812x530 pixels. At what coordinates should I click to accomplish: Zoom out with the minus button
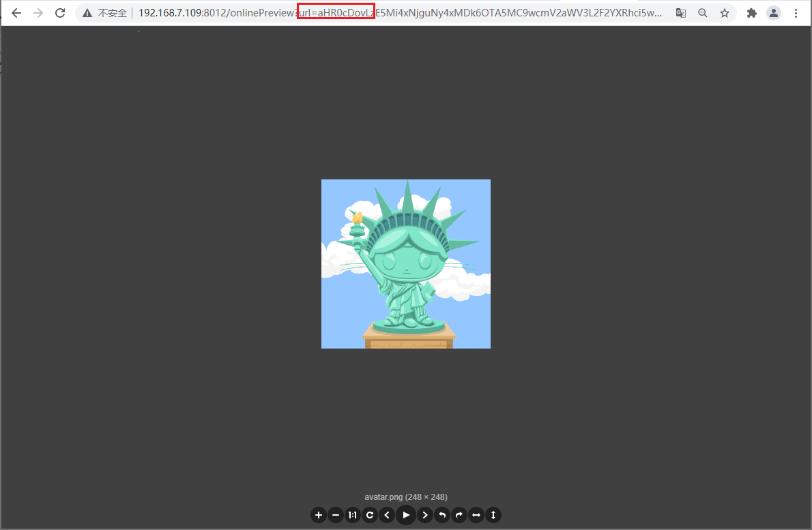(336, 515)
